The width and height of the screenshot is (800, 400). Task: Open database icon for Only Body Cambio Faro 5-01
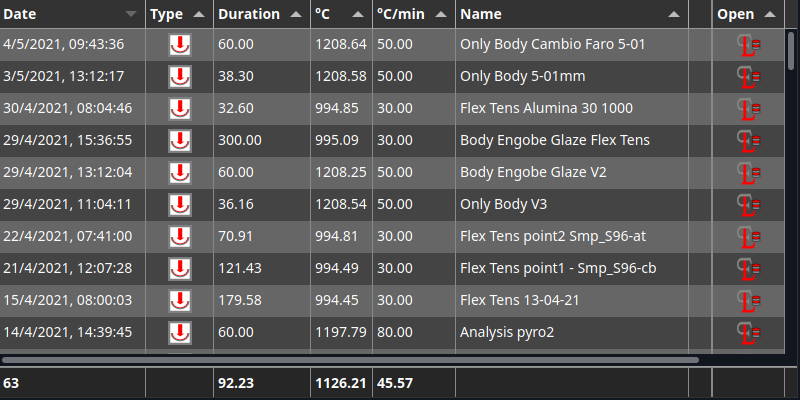tap(748, 45)
